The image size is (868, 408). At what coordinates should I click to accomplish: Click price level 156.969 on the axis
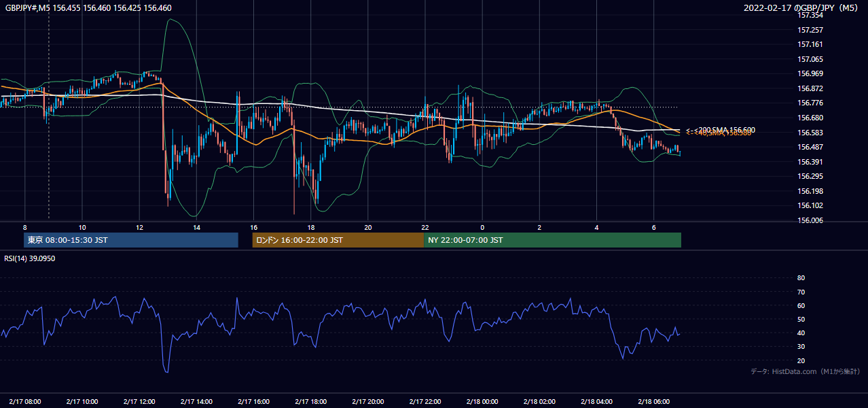(810, 74)
